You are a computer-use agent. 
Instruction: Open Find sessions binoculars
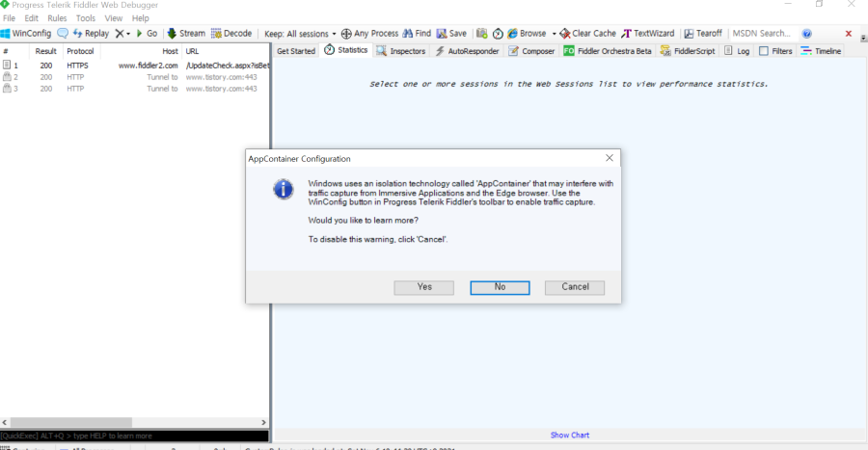coord(417,33)
